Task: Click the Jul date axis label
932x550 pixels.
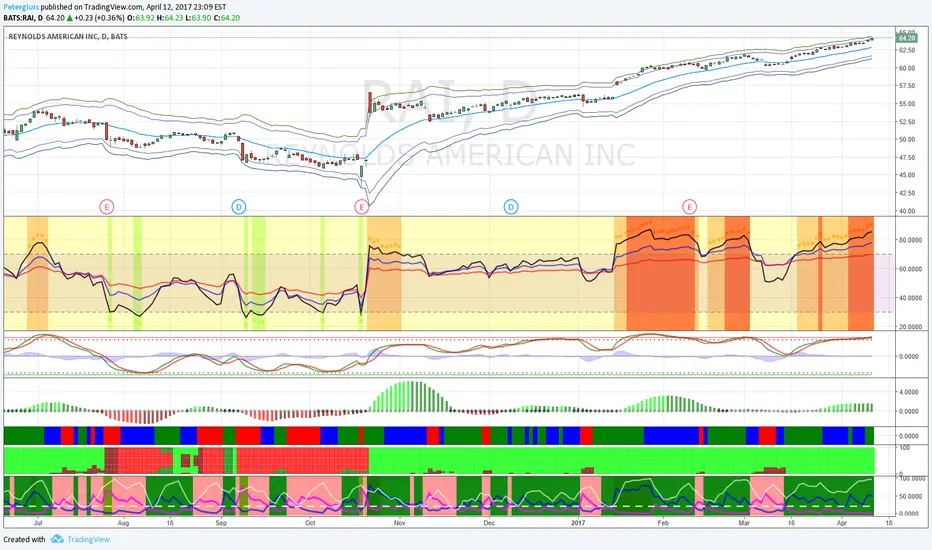Action: click(x=38, y=523)
